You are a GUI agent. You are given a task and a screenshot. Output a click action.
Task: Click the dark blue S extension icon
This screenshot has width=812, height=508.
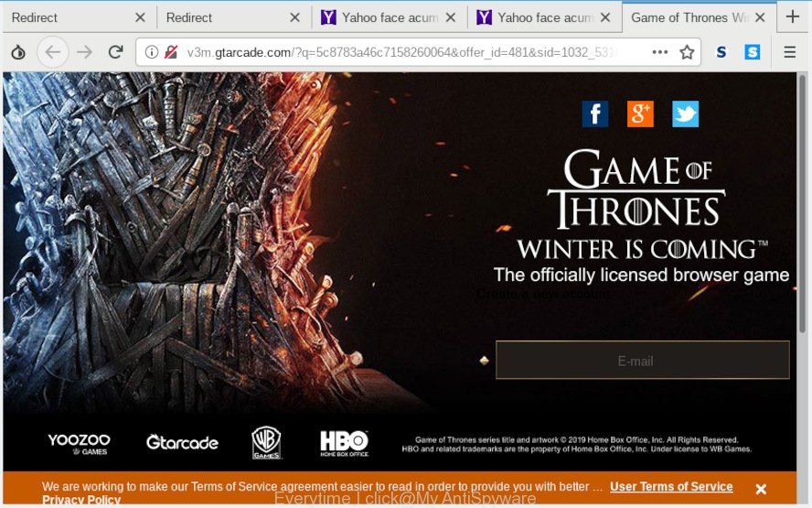(x=721, y=52)
